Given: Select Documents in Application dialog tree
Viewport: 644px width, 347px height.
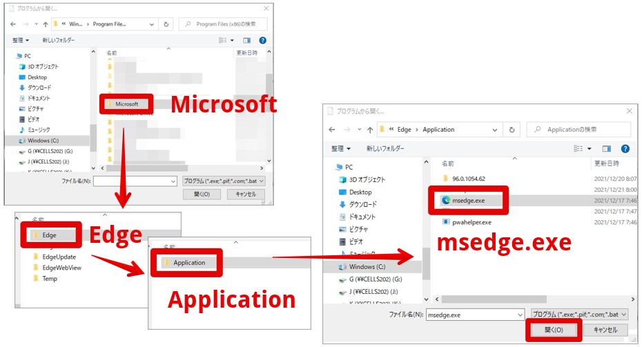Looking at the screenshot, I should click(357, 217).
